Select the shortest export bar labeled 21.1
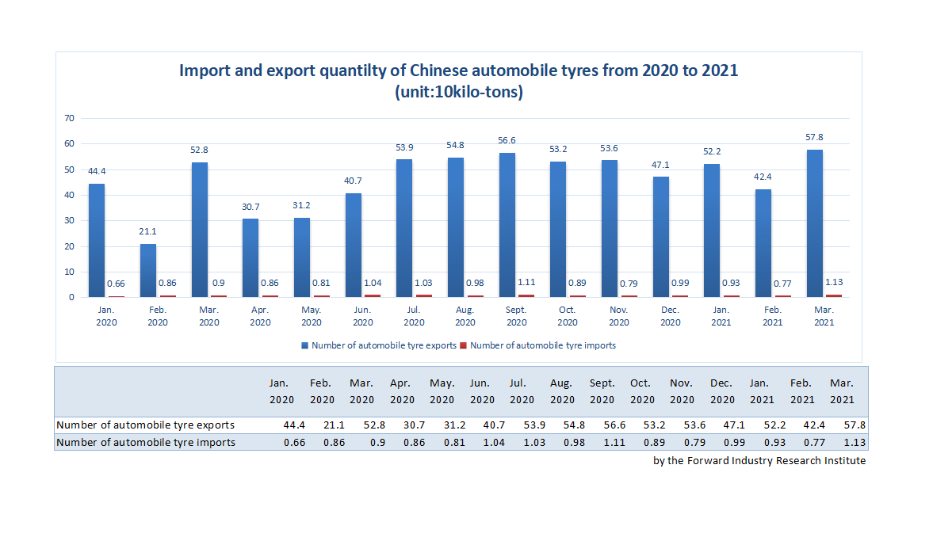Screen dimensions: 933x560 (x=148, y=269)
